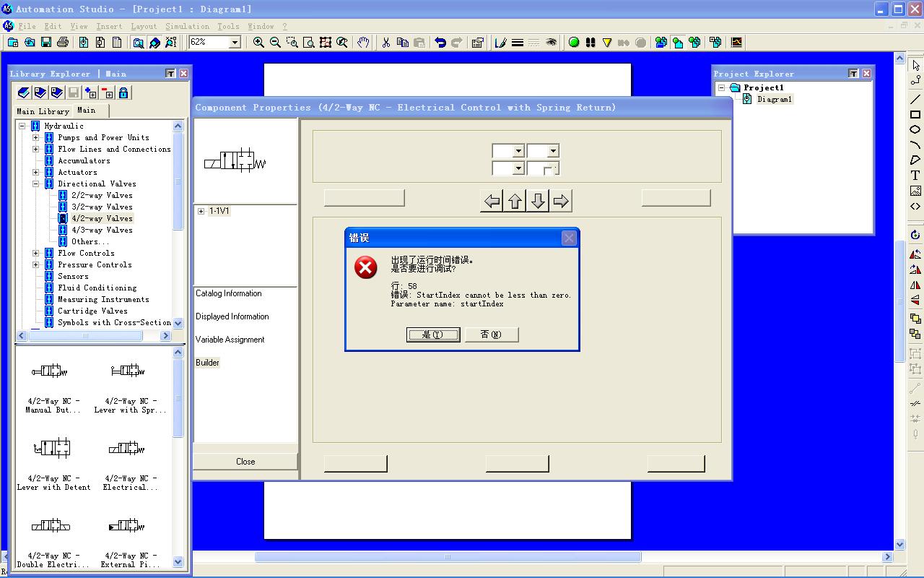Screen dimensions: 924x578
Task: Click No button in error dialog
Action: pyautogui.click(x=491, y=335)
